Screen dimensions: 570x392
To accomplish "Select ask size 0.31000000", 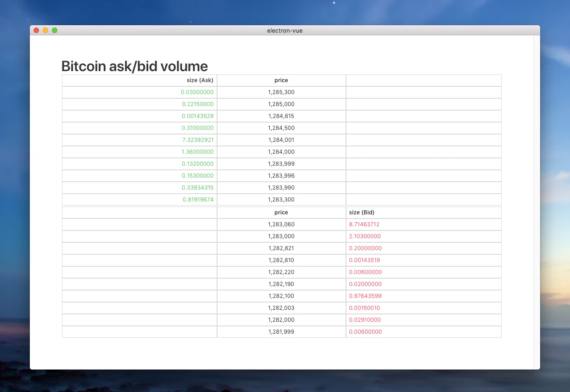I will (x=197, y=128).
